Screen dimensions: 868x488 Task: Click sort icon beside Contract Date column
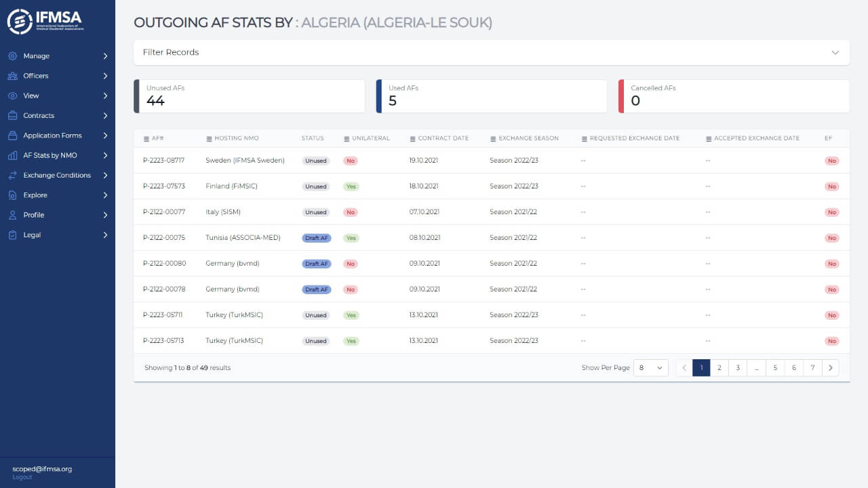tap(412, 139)
